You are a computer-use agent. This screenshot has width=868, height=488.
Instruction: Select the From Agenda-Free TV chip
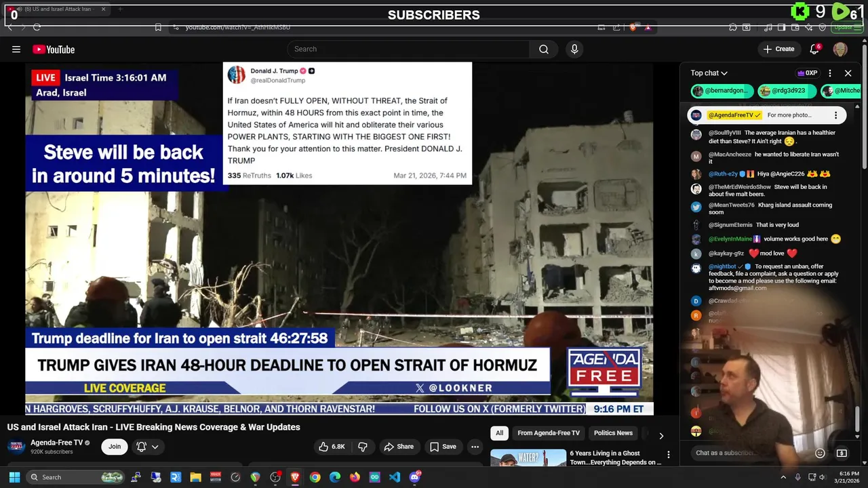click(549, 433)
